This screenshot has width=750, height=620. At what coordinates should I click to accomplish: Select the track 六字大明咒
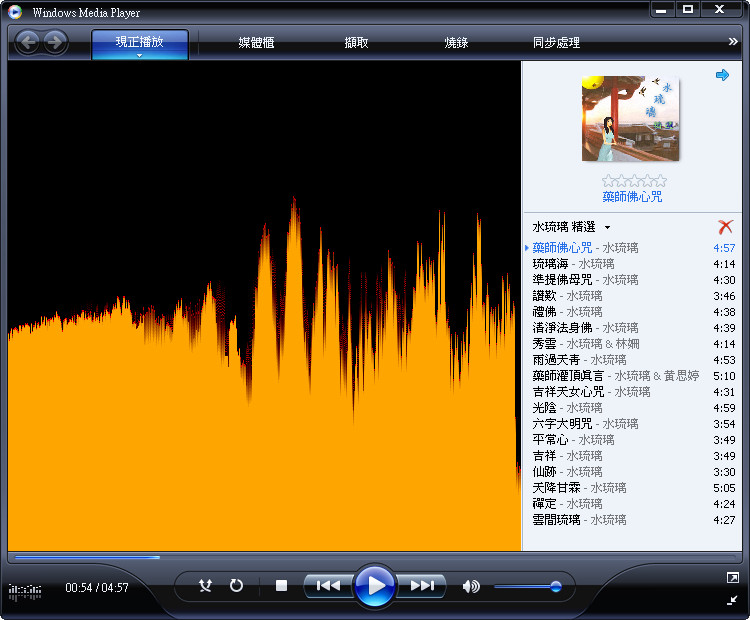pos(632,424)
